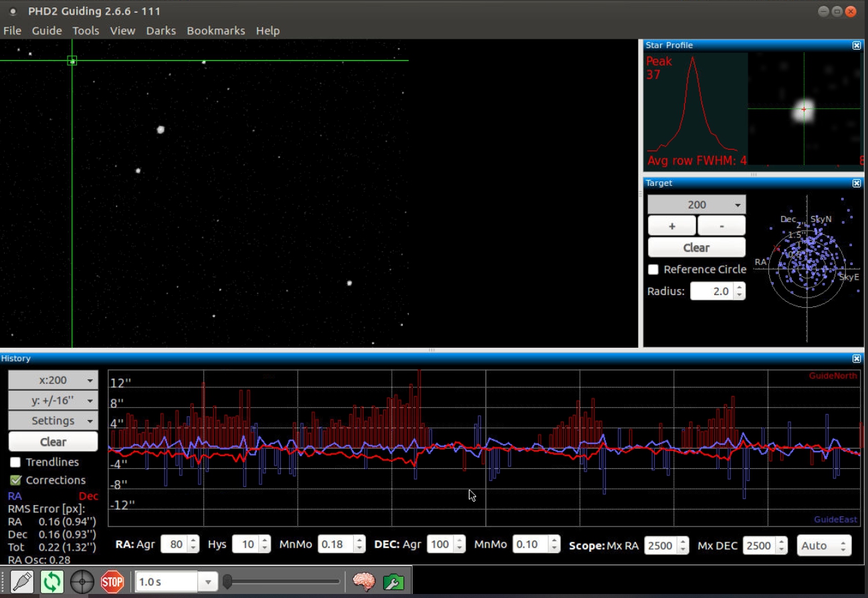868x598 pixels.
Task: Click the blue RA legend label
Action: 15,496
